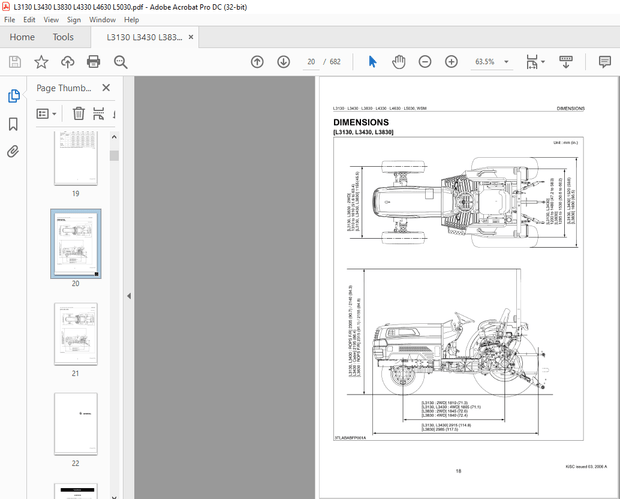This screenshot has width=620, height=499.
Task: Click the page number field 20
Action: [311, 62]
